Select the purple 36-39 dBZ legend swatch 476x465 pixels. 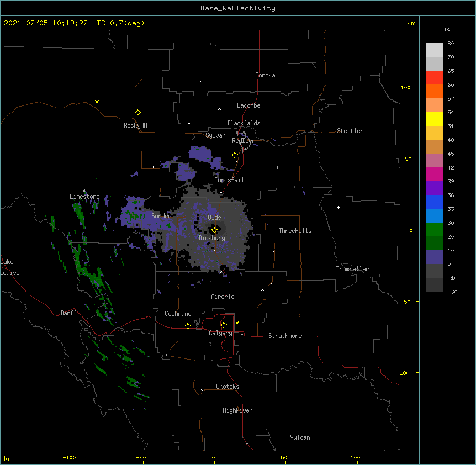click(x=434, y=188)
